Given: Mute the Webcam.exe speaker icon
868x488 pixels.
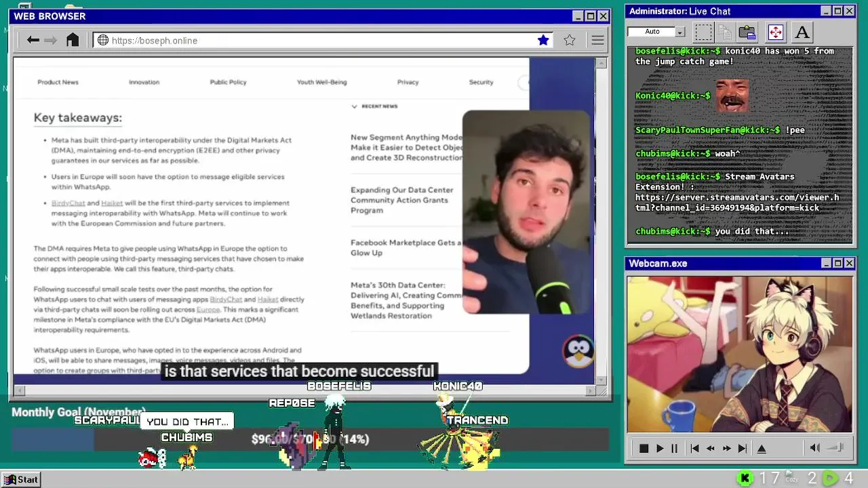Looking at the screenshot, I should 816,447.
